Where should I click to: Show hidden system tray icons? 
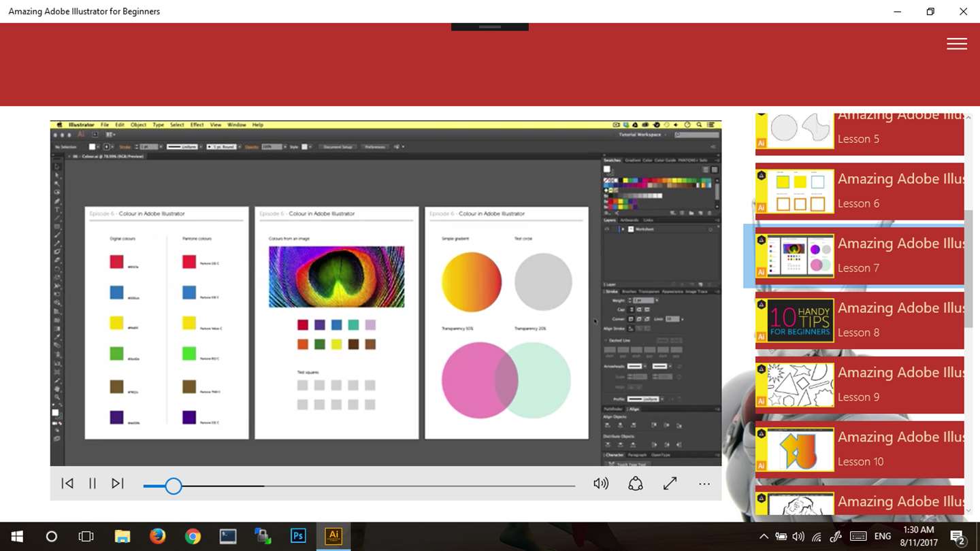pos(764,537)
